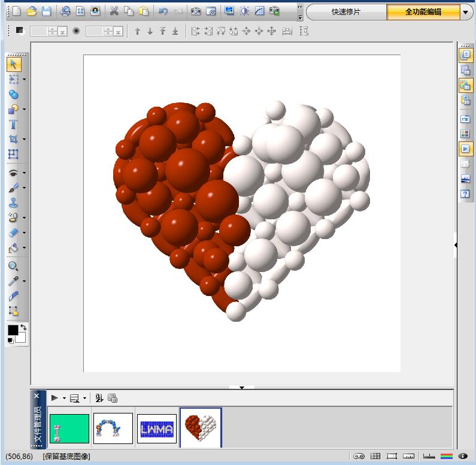Open the curves adjustment icon
476x465 pixels.
click(x=259, y=11)
